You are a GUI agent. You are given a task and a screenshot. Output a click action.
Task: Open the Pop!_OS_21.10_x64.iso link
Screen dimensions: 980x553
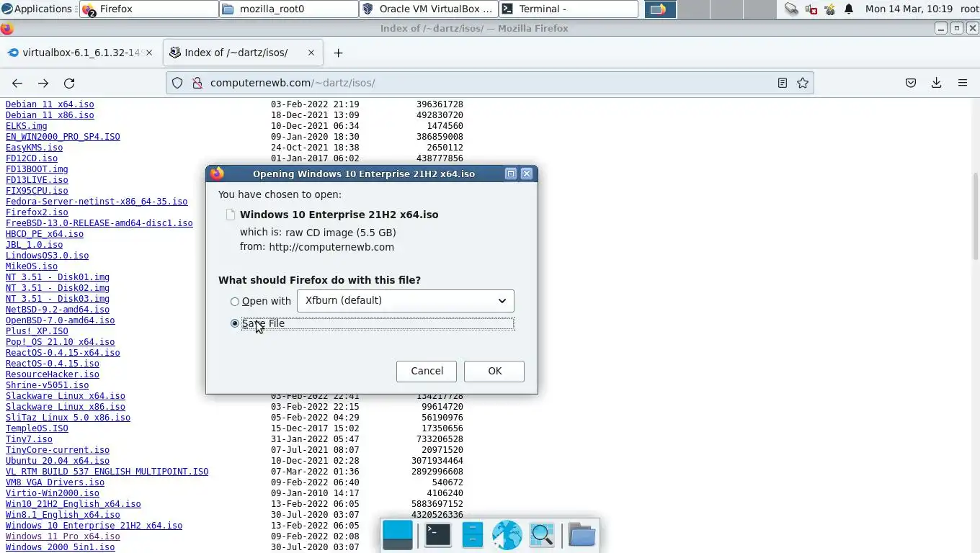[60, 342]
